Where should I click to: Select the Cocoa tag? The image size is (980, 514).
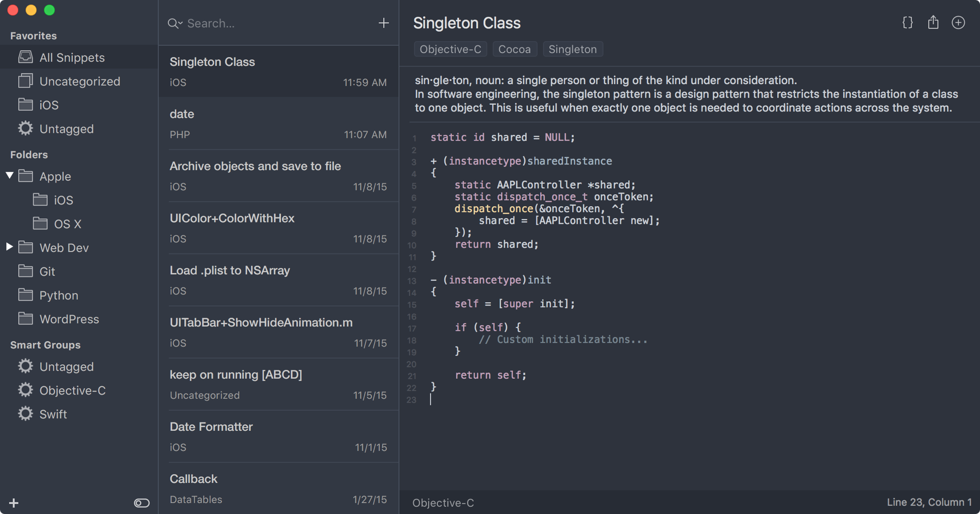(514, 49)
